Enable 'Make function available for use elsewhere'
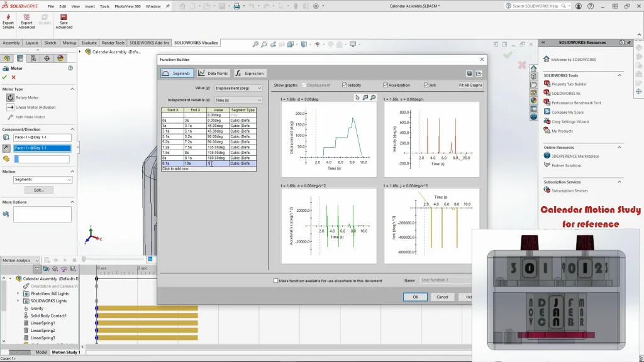 (x=276, y=281)
